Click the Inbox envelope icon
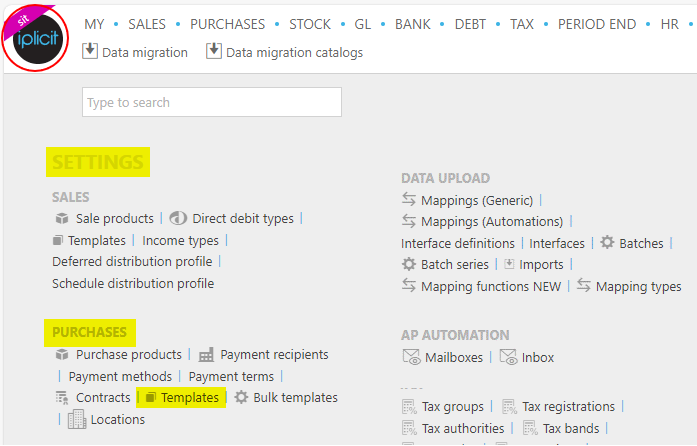The width and height of the screenshot is (697, 446). click(508, 357)
